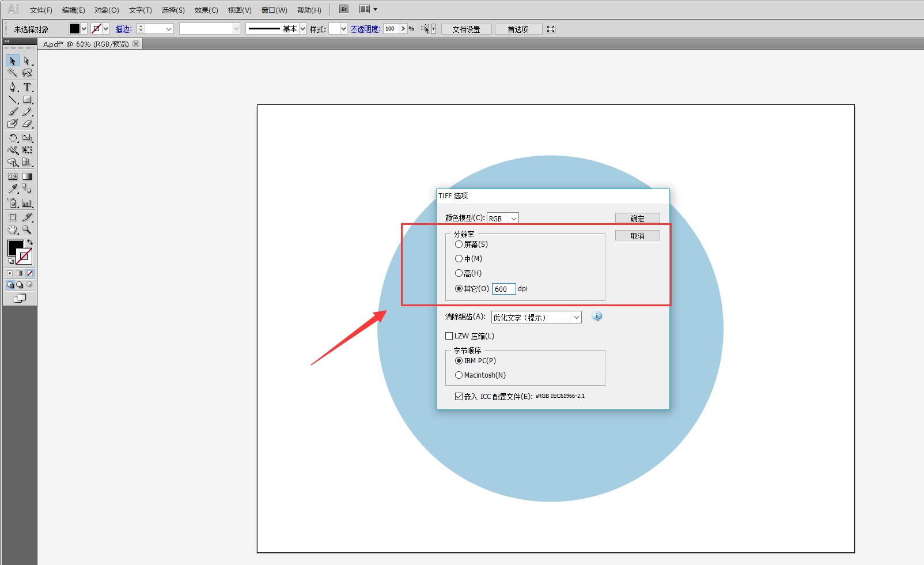Select the Rectangle tool
Screen dimensions: 924x565
click(x=27, y=99)
